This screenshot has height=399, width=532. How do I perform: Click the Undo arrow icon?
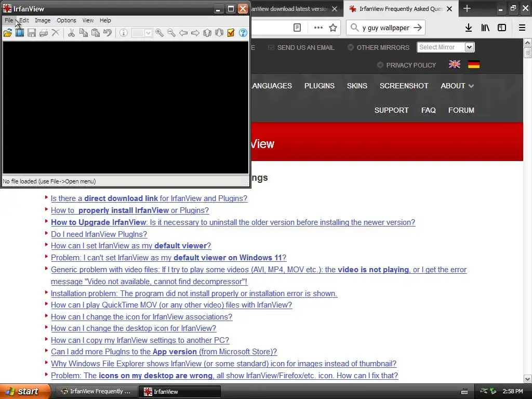(108, 33)
